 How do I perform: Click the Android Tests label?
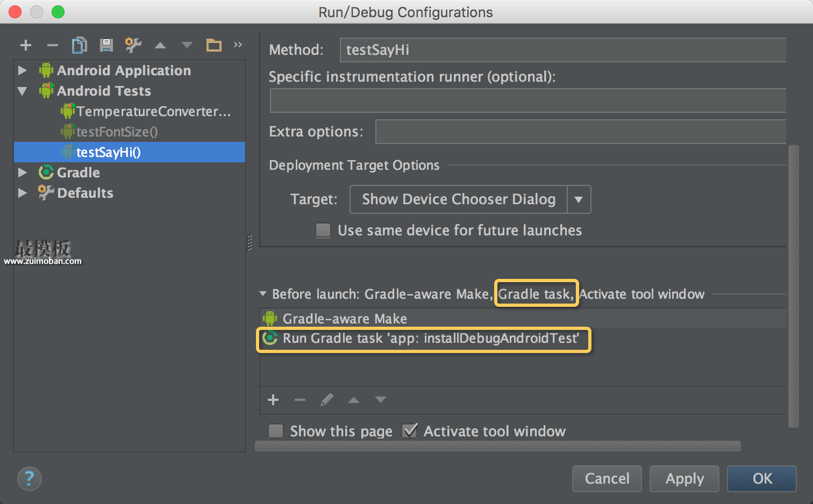[104, 91]
